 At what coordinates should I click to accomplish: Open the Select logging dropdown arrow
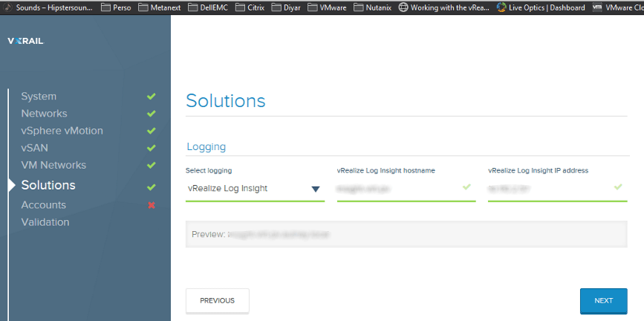(316, 189)
